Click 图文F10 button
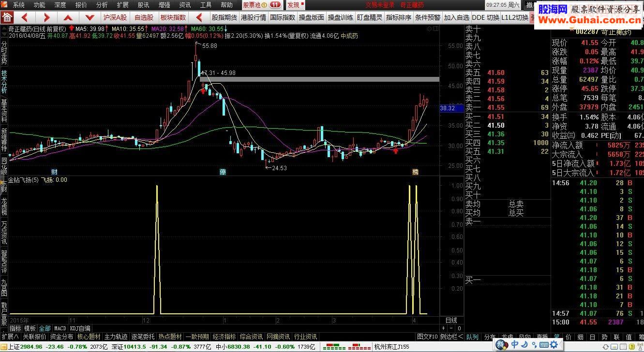Screen dimensions: 644x352 coord(427,337)
